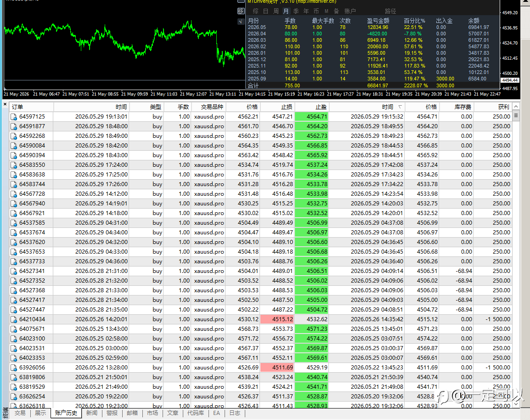Click the icon next to order 64210434
The height and width of the screenshot is (420, 530).
pyautogui.click(x=13, y=319)
